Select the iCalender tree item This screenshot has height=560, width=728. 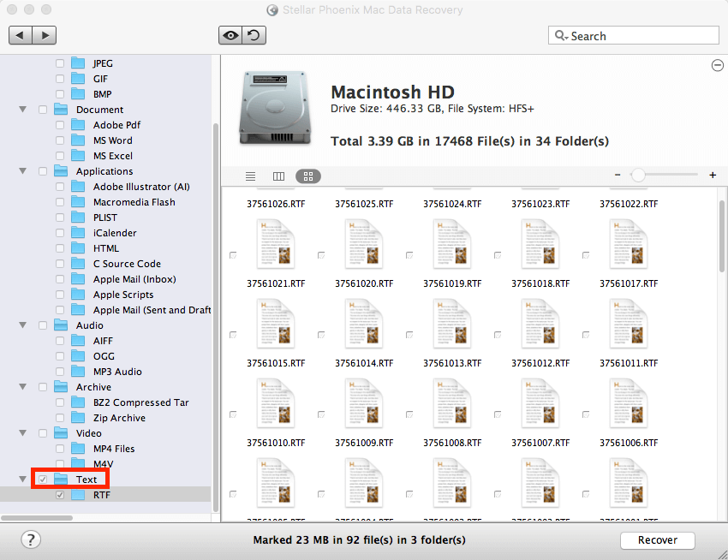tap(115, 233)
